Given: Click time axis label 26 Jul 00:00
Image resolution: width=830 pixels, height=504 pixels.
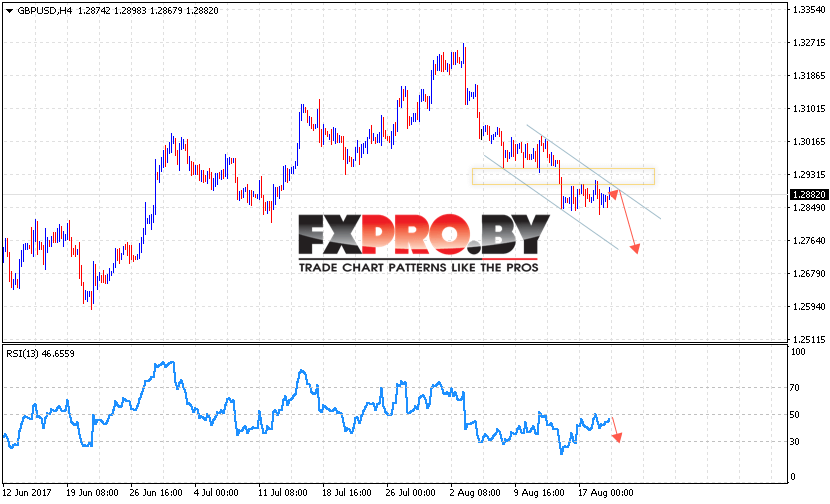Looking at the screenshot, I should pyautogui.click(x=411, y=493).
